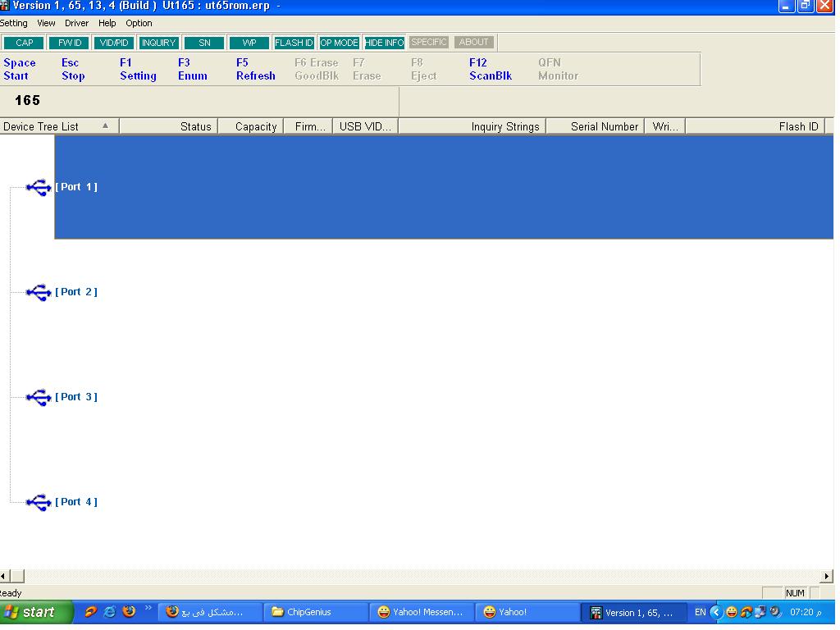The image size is (840, 630).
Task: Toggle the INQUIRY column button
Action: pyautogui.click(x=158, y=43)
